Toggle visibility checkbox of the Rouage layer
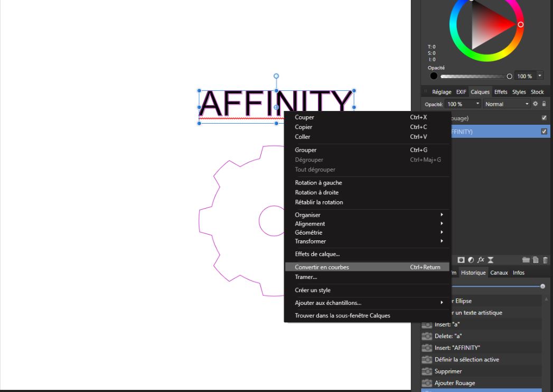Image resolution: width=553 pixels, height=392 pixels. 544,118
